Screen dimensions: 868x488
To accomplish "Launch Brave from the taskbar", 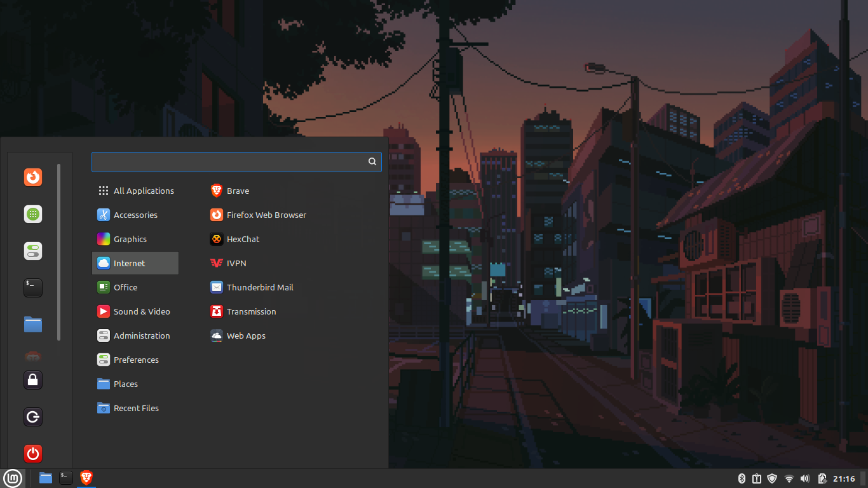I will pyautogui.click(x=86, y=477).
